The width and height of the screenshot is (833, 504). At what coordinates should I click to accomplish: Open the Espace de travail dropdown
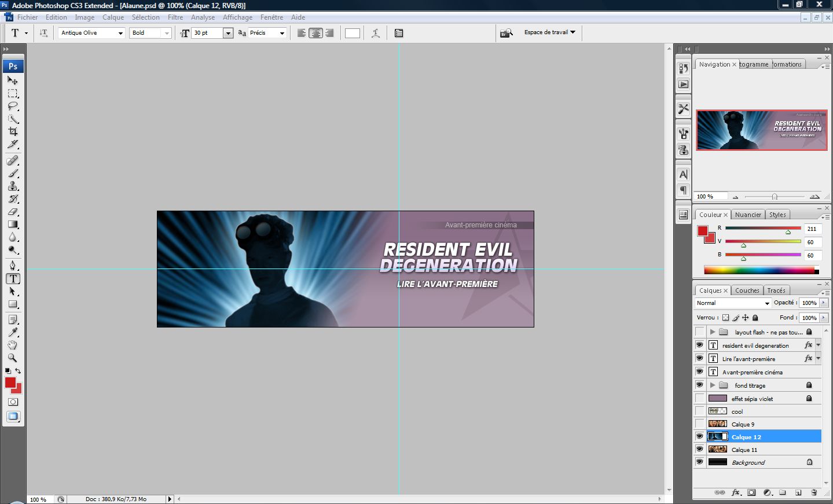coord(550,32)
